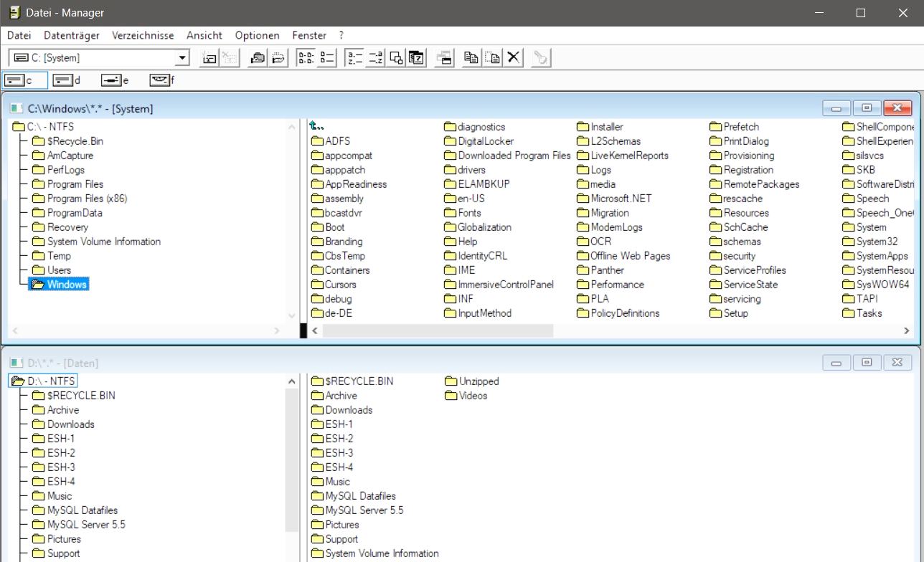Click left arrow of Windows file list scrollbar
Image resolution: width=924 pixels, height=562 pixels.
point(315,330)
